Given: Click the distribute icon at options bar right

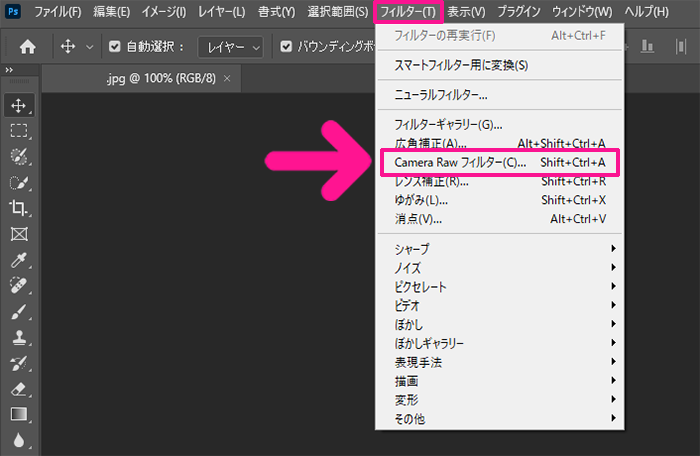Looking at the screenshot, I should click(680, 46).
